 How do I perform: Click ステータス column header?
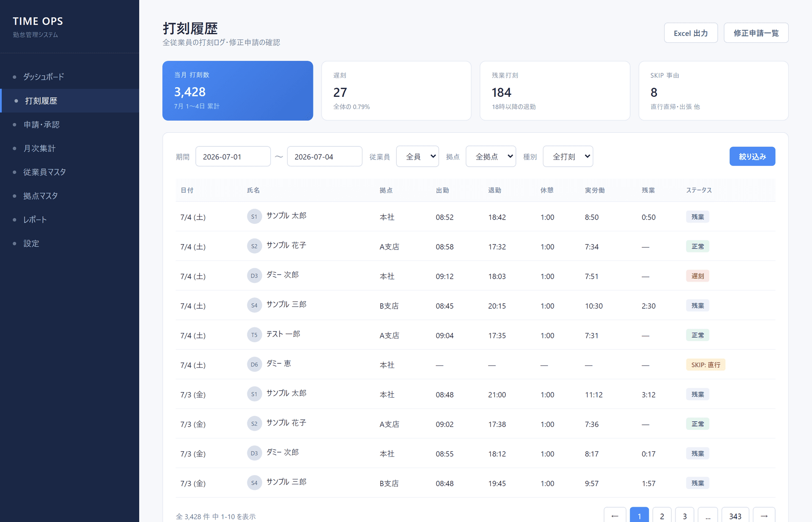[699, 190]
